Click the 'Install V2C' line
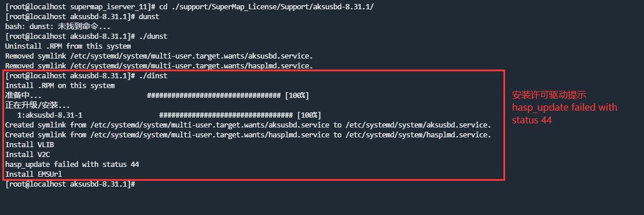Viewport: 644px width, 215px height. click(28, 155)
